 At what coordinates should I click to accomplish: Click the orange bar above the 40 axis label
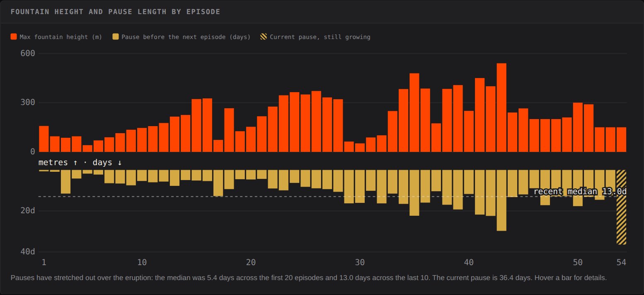point(469,132)
